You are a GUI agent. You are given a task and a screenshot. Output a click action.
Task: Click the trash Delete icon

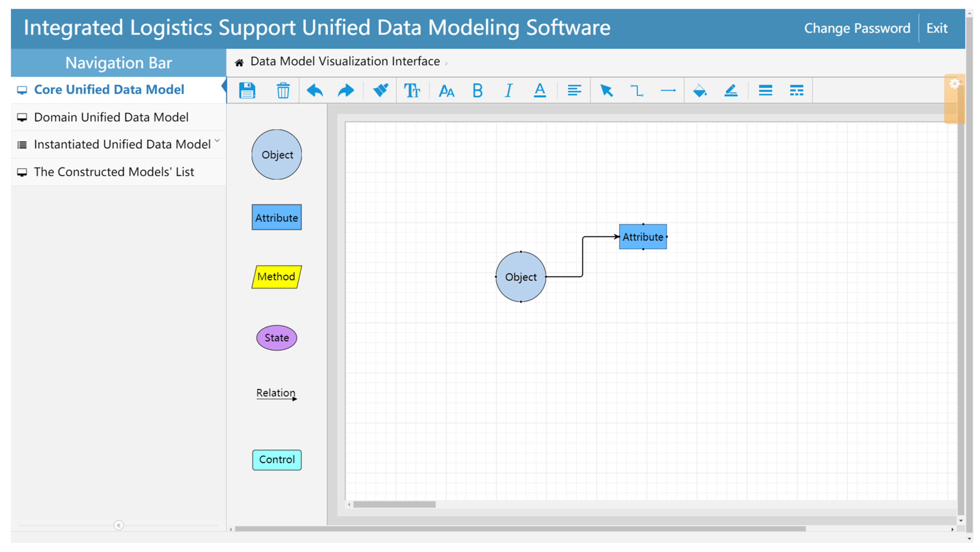[x=283, y=91]
